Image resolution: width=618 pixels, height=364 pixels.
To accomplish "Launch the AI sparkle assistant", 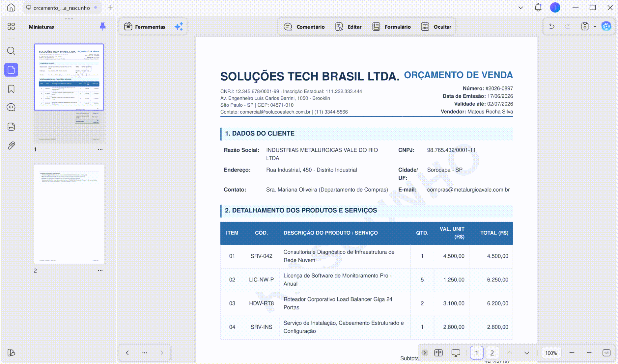I will (179, 27).
